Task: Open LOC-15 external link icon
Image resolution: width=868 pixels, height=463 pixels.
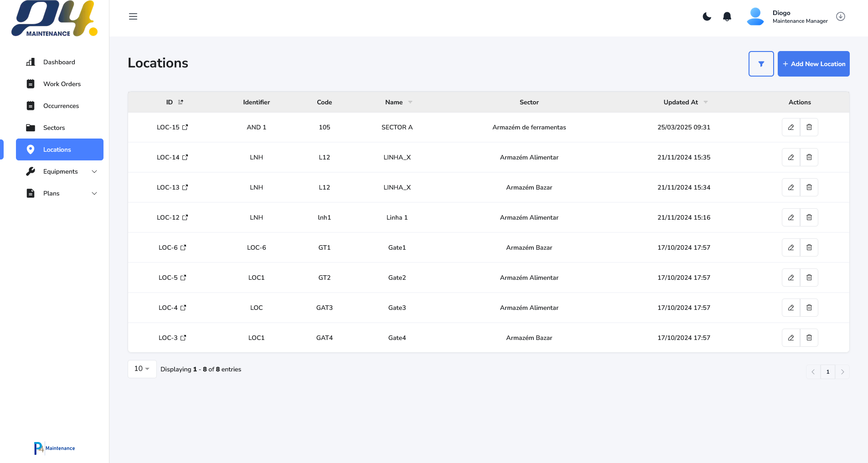Action: pos(185,127)
